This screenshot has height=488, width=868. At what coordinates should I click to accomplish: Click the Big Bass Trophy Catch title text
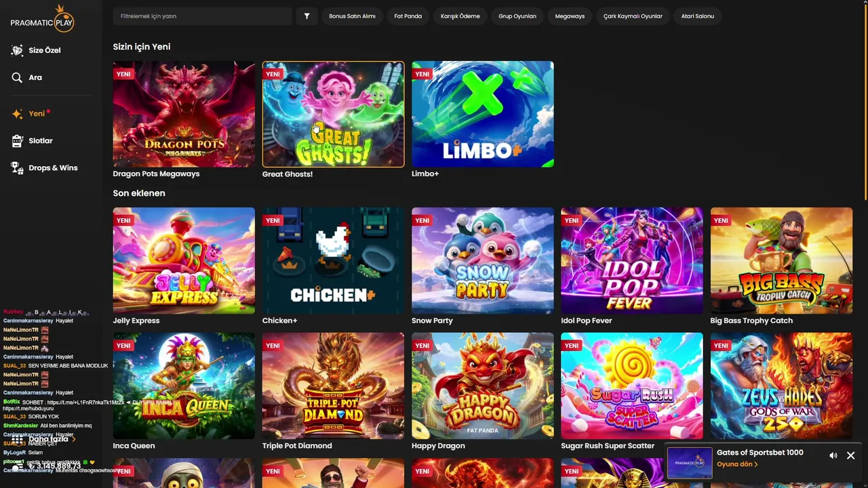pyautogui.click(x=751, y=321)
